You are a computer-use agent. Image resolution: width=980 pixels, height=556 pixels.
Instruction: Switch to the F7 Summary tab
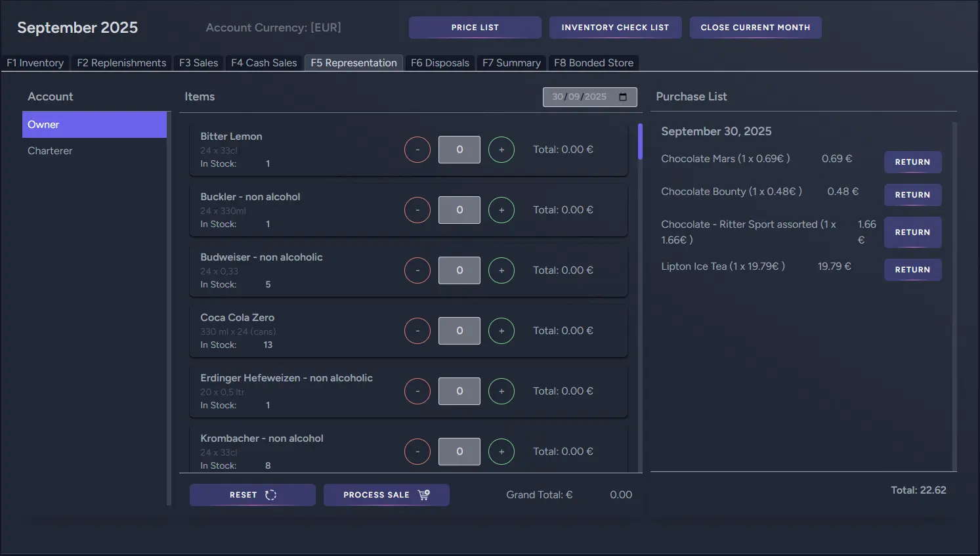coord(511,63)
